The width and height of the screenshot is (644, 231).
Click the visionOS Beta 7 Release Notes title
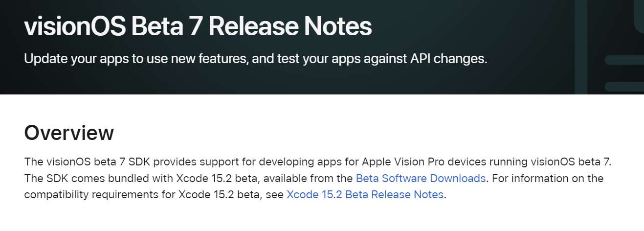pos(198,27)
